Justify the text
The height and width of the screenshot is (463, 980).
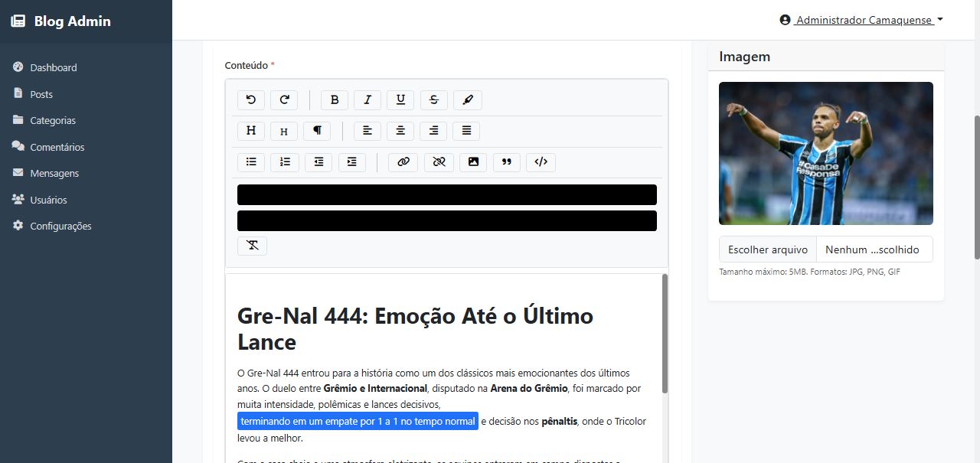tap(466, 131)
